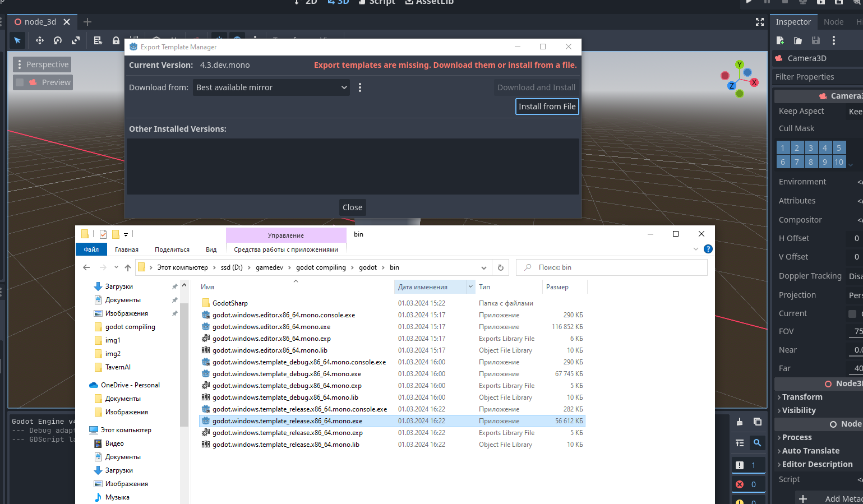Go back in Explorer navigation

pyautogui.click(x=86, y=267)
